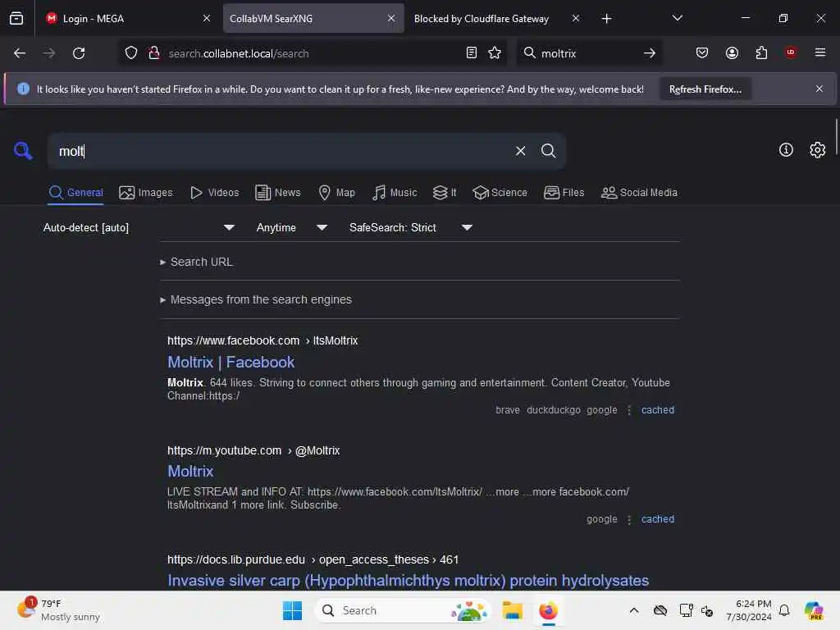Switch to Blocked by Cloudflare Gateway tab
The height and width of the screenshot is (630, 840).
[x=496, y=19]
